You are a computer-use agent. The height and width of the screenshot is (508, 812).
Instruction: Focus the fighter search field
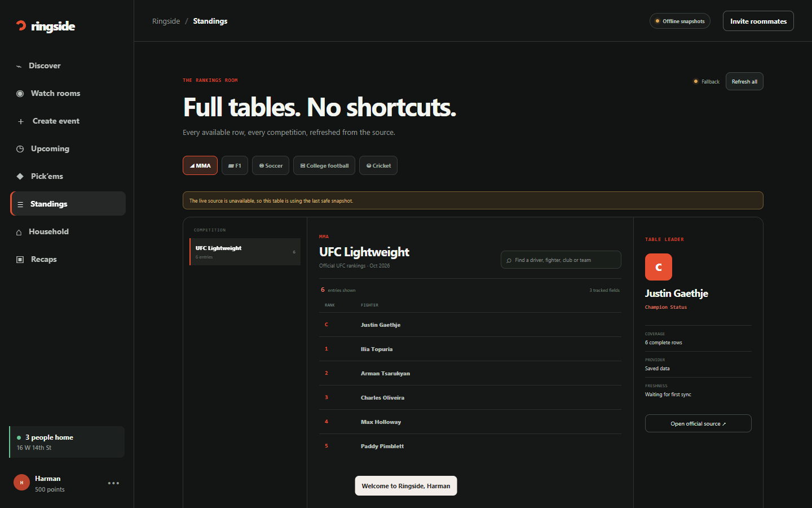pos(561,260)
